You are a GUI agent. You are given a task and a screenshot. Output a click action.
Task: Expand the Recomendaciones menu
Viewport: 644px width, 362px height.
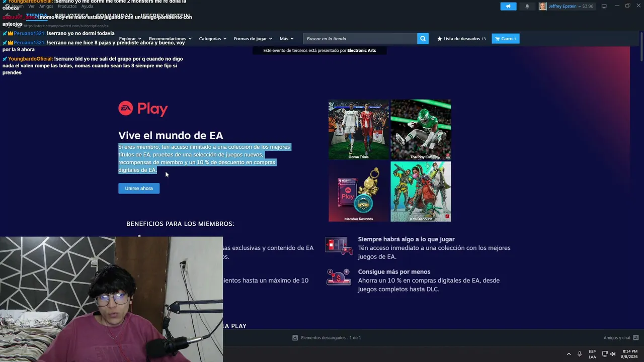(170, 39)
